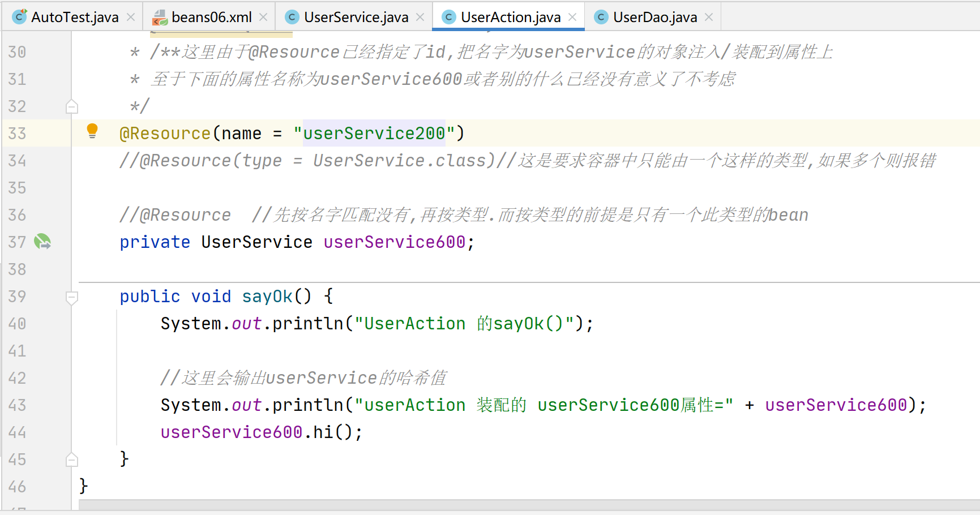This screenshot has width=980, height=515.
Task: Click the UserService.java class icon
Action: (292, 17)
